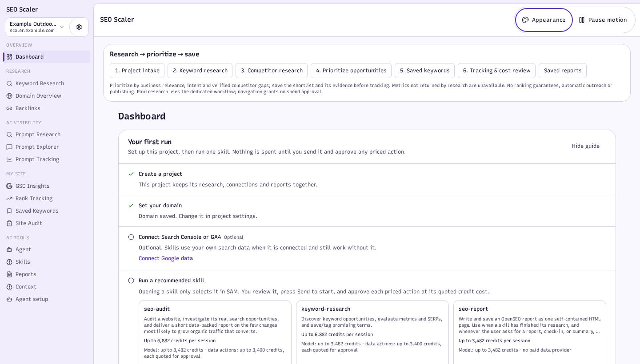This screenshot has height=364, width=640.
Task: Click the Agent robot icon
Action: pos(9,249)
